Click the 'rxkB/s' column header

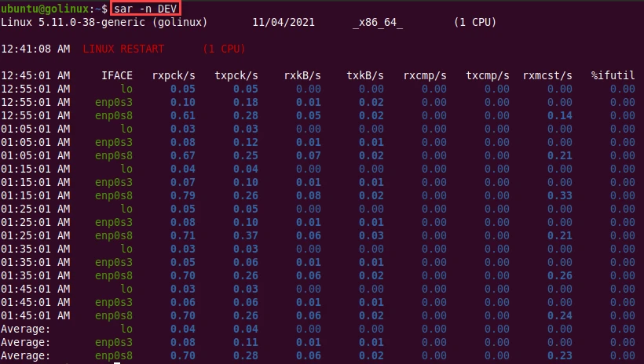pos(302,75)
